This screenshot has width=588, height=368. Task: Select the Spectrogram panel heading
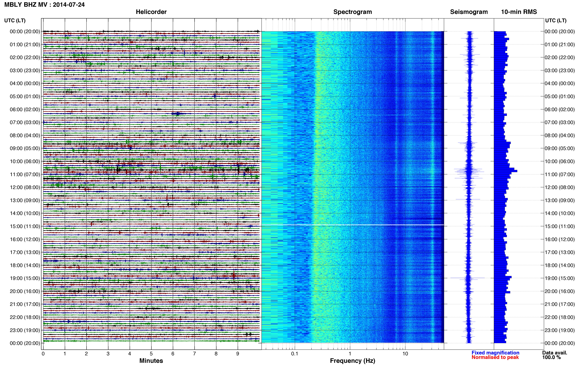tap(352, 12)
